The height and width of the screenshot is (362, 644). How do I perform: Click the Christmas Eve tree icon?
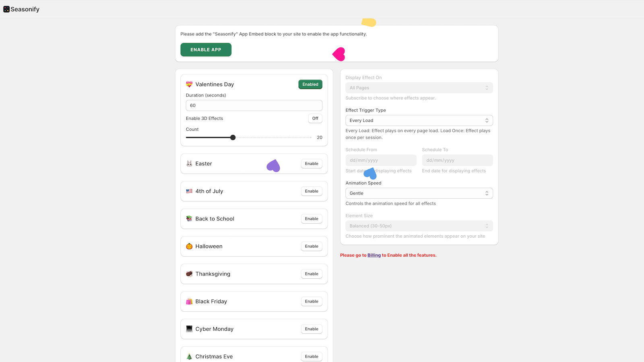pyautogui.click(x=189, y=356)
